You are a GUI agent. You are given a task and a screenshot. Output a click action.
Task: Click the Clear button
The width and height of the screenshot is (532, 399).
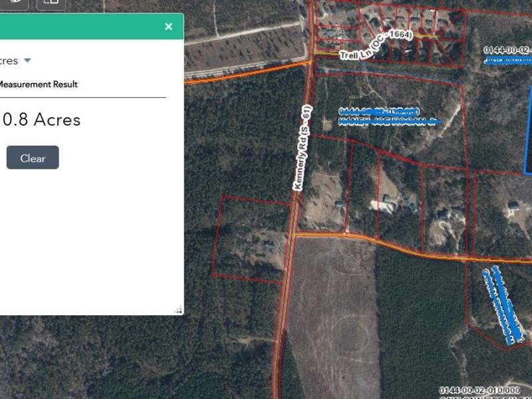(33, 158)
